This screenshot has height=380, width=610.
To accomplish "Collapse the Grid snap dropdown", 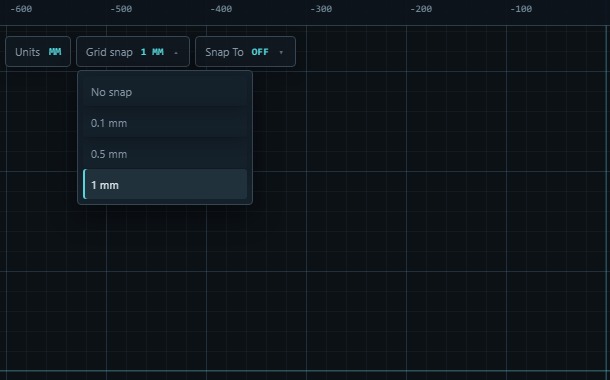I will (133, 52).
